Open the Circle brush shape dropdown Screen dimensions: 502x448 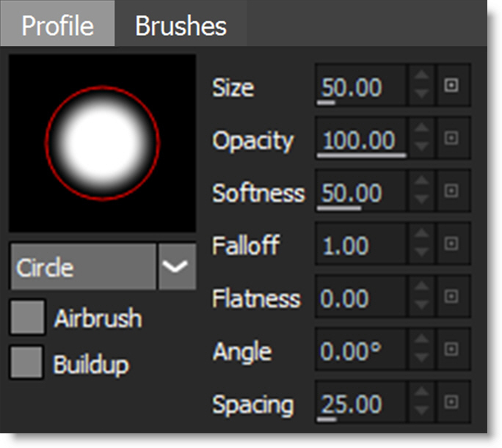[83, 267]
